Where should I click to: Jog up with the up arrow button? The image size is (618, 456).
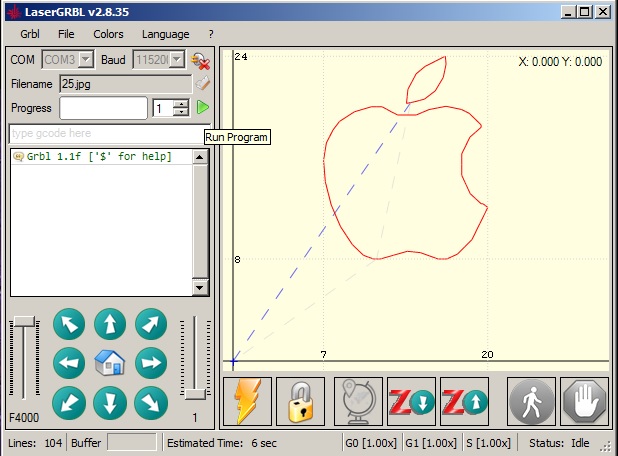(109, 324)
